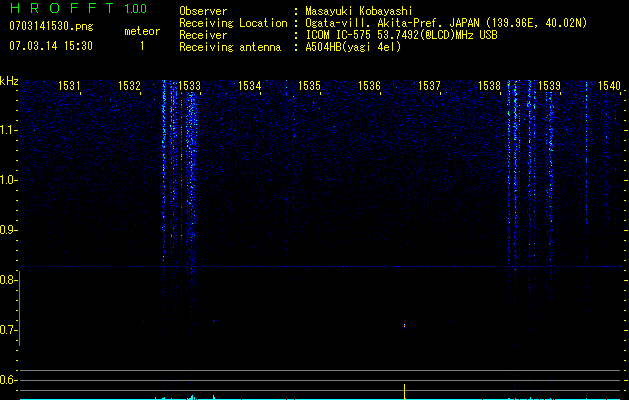Click the 1.0 kHz frequency label
This screenshot has height=400, width=629.
tap(8, 180)
